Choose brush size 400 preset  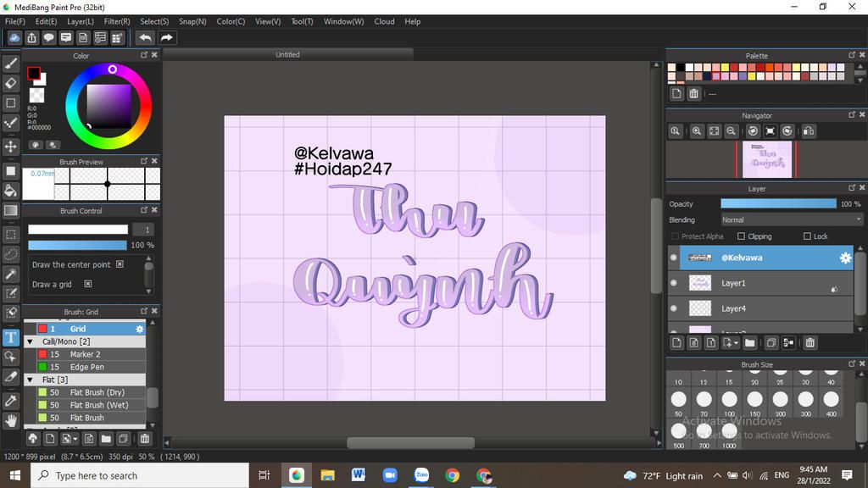(831, 403)
